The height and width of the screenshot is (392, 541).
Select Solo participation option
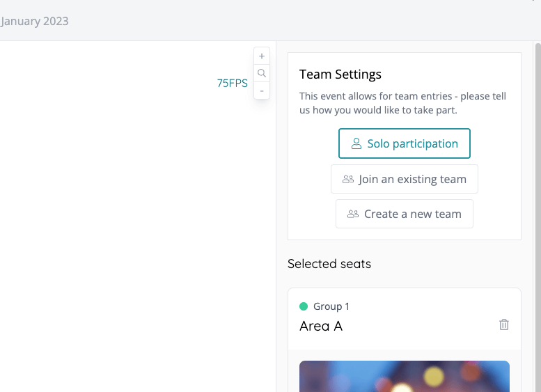tap(405, 143)
